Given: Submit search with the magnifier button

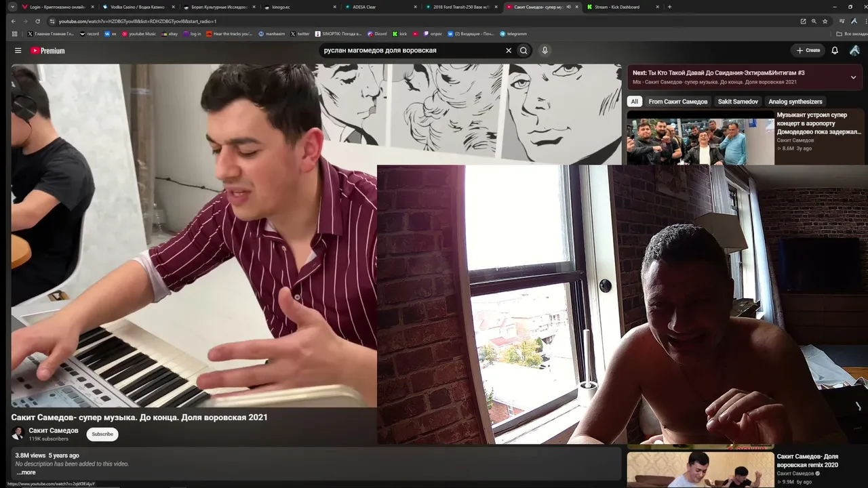Looking at the screenshot, I should tap(524, 50).
